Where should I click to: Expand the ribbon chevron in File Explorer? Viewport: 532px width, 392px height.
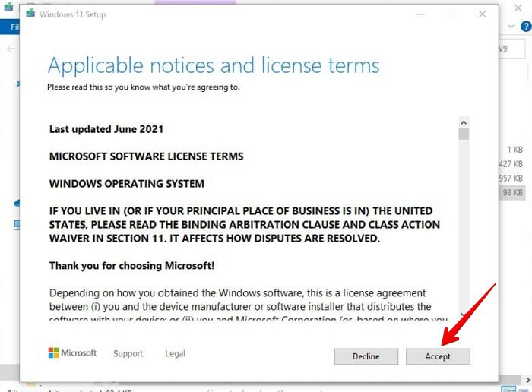click(511, 27)
